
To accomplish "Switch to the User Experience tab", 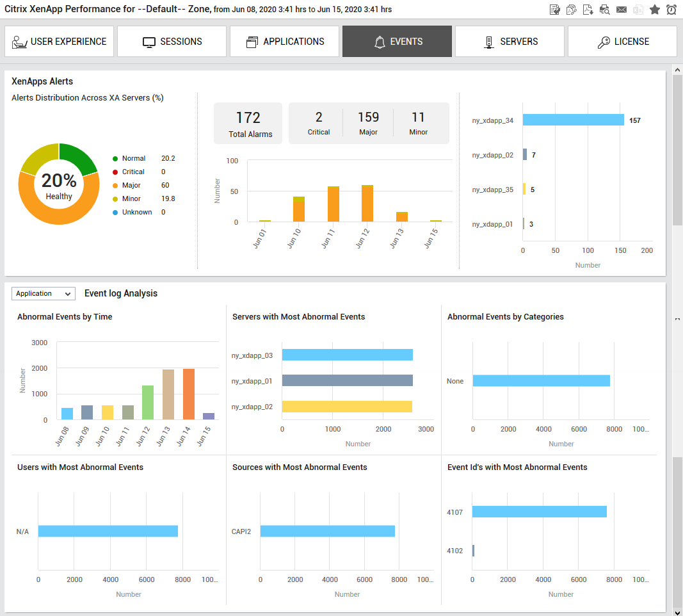I will pos(60,42).
